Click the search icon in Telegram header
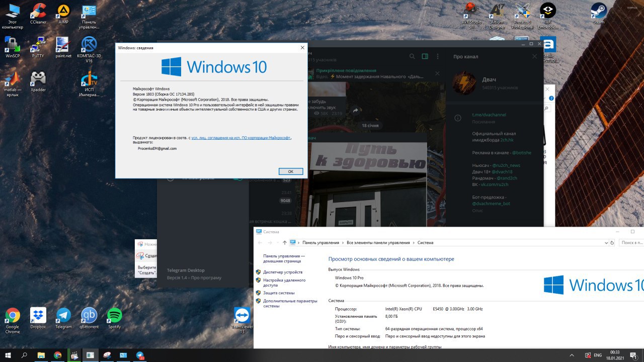 pyautogui.click(x=412, y=56)
